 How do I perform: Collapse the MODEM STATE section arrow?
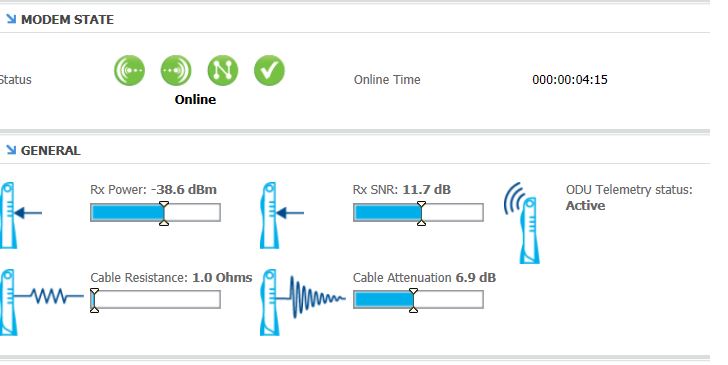click(11, 19)
